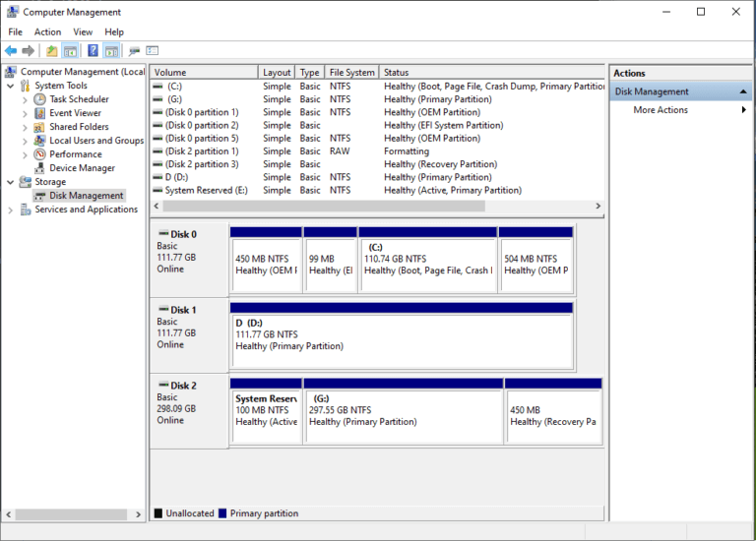Sort by the Layout column header
The width and height of the screenshot is (756, 541).
(277, 72)
